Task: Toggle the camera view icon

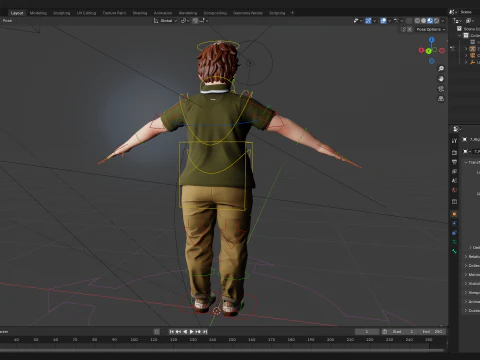Action: click(x=441, y=89)
